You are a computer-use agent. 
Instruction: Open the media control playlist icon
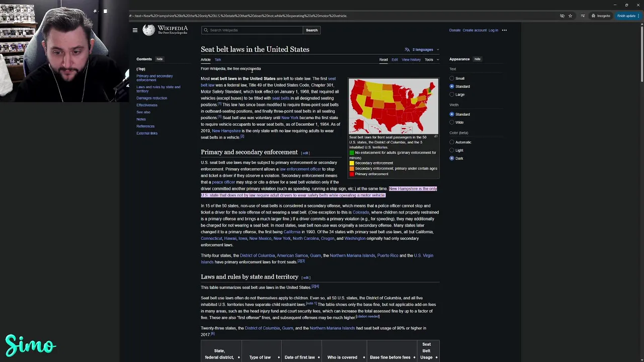(583, 16)
